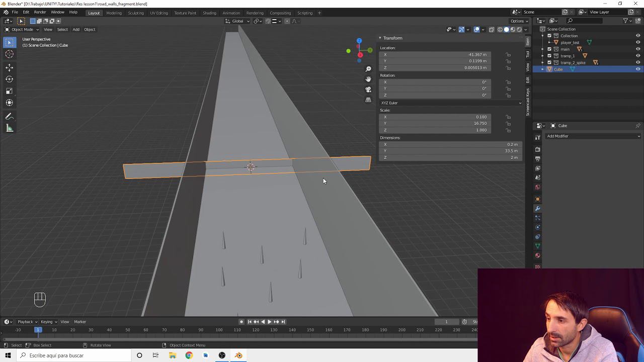This screenshot has width=644, height=362.
Task: Click the timeline current frame marker 1
Action: coord(38,330)
